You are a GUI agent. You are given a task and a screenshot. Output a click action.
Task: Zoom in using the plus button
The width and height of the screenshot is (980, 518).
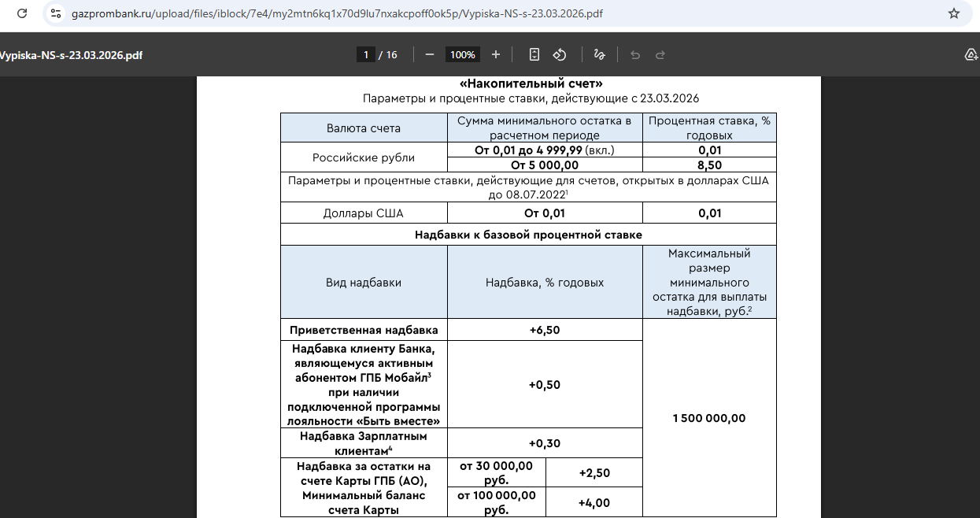coord(496,54)
